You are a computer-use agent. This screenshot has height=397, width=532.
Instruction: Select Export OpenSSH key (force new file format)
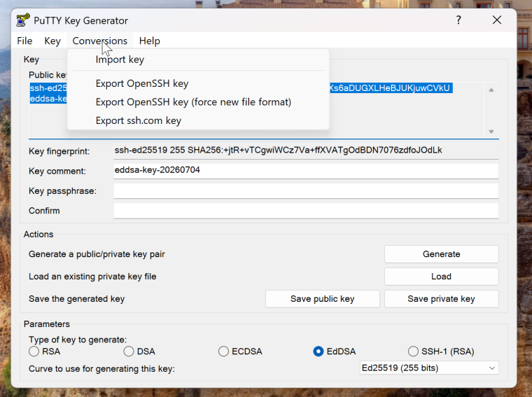coord(198,102)
